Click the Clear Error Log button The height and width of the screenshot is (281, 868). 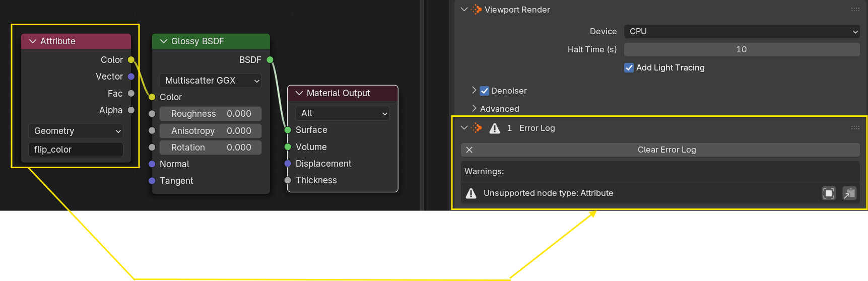coord(666,150)
